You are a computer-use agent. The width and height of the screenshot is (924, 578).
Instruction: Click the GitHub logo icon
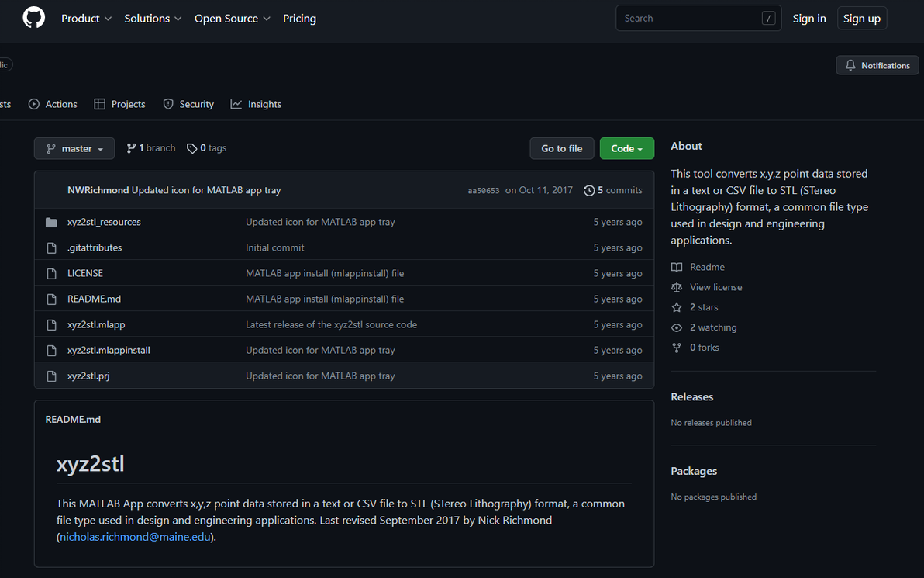[34, 18]
